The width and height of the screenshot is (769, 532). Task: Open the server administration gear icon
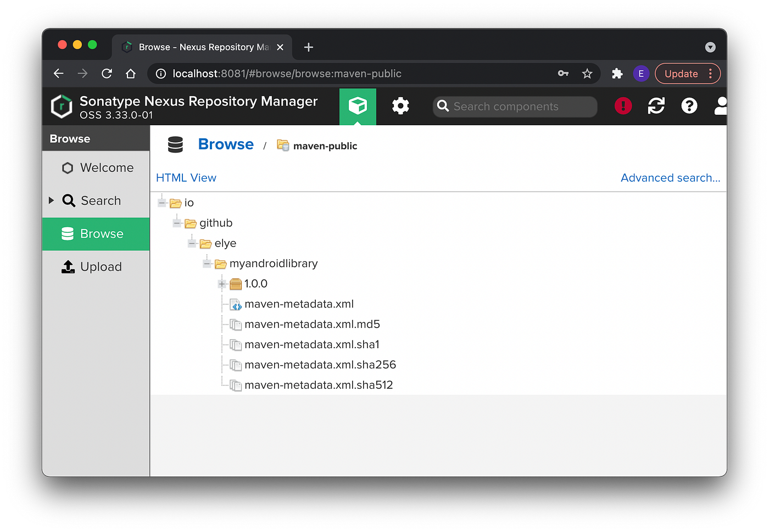click(400, 106)
